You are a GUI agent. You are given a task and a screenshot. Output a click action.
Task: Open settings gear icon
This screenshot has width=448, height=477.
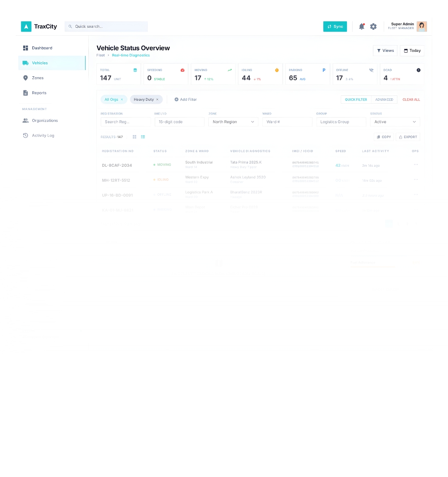click(373, 27)
